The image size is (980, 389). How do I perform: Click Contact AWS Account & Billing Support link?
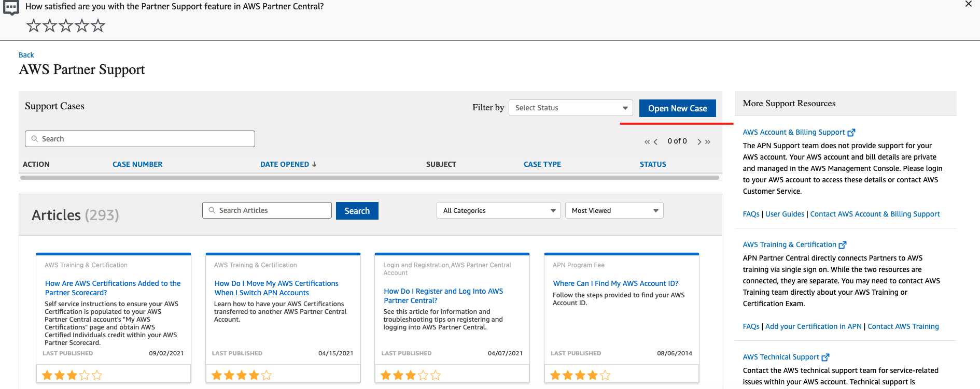pyautogui.click(x=875, y=214)
